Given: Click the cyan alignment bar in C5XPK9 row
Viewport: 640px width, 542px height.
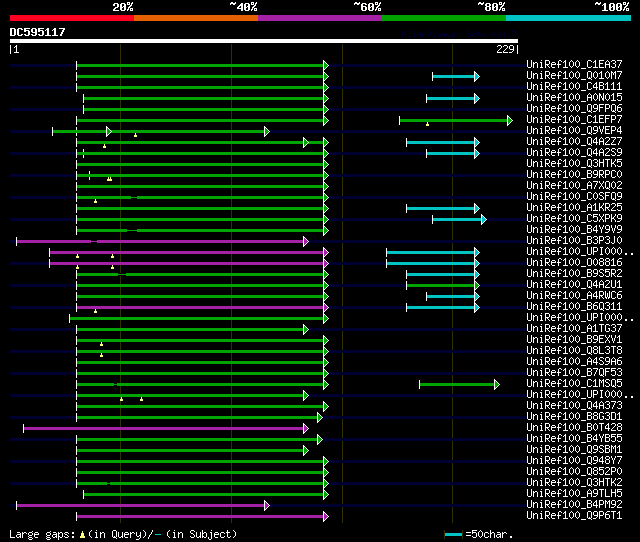Looking at the screenshot, I should (x=460, y=220).
